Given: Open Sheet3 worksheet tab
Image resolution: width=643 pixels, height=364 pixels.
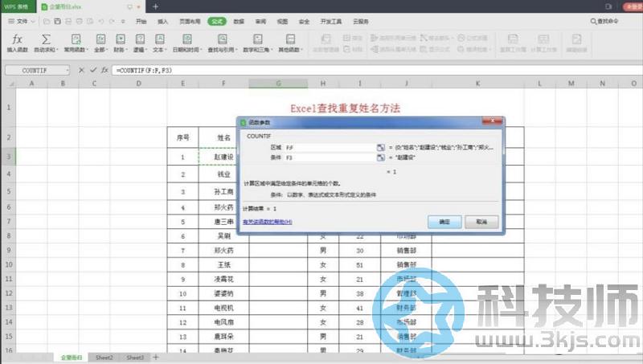Looking at the screenshot, I should click(x=135, y=358).
